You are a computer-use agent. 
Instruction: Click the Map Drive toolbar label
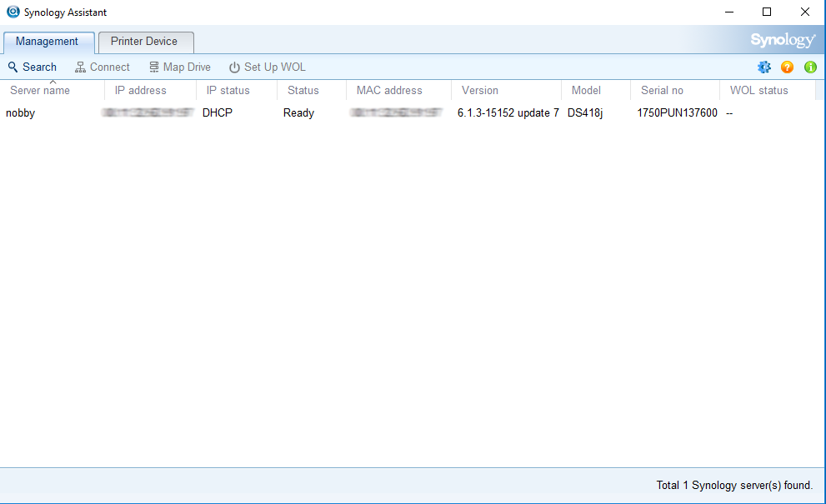coord(187,67)
